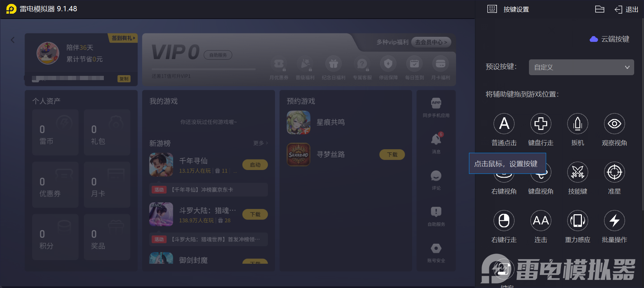
Task: Click the dropdown arrow next to 自定义
Action: pyautogui.click(x=627, y=67)
